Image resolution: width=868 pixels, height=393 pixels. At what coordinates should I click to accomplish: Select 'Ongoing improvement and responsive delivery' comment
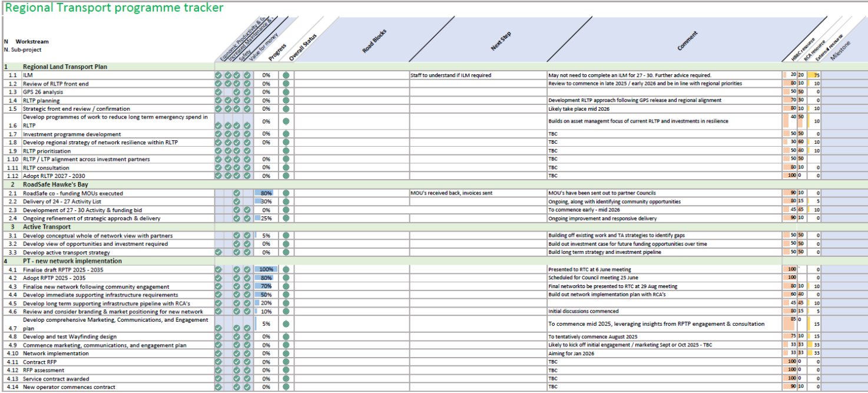602,219
